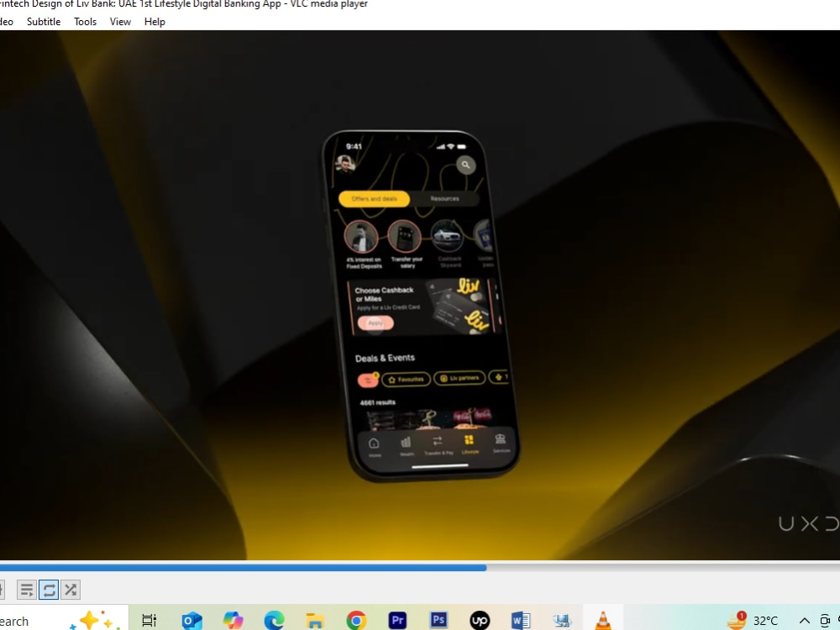Open Microsoft Word from the taskbar

pos(521,621)
